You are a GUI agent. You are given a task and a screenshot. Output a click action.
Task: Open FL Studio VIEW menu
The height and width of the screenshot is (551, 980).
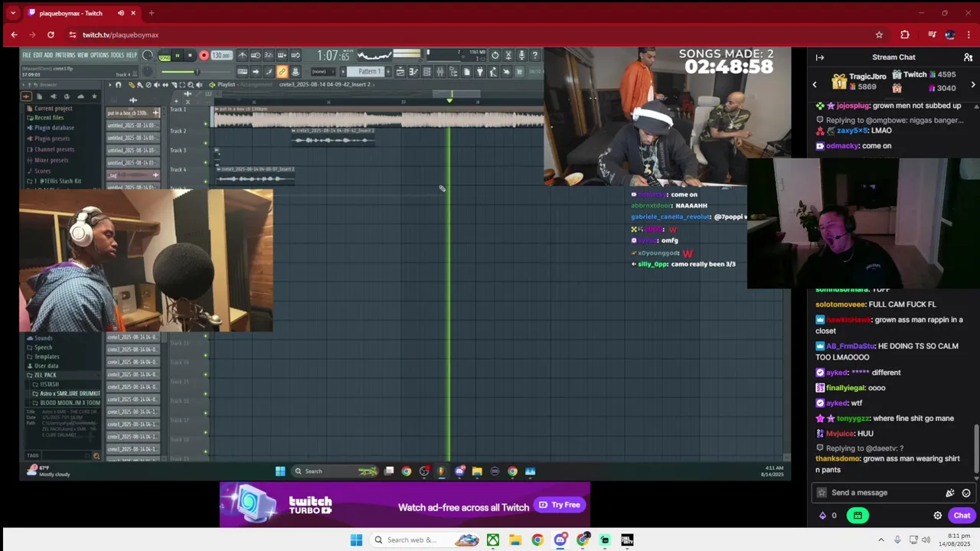pyautogui.click(x=82, y=55)
